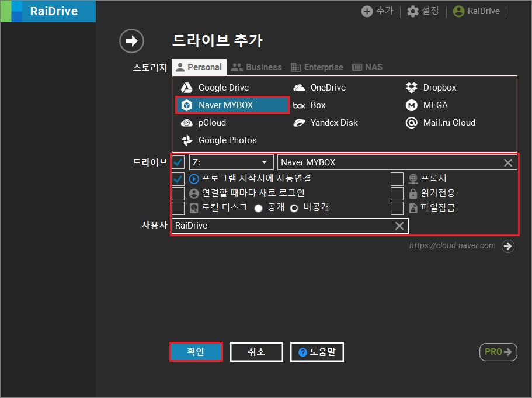Screen dimensions: 532x398
Task: Open 도움말 help button
Action: coord(317,352)
